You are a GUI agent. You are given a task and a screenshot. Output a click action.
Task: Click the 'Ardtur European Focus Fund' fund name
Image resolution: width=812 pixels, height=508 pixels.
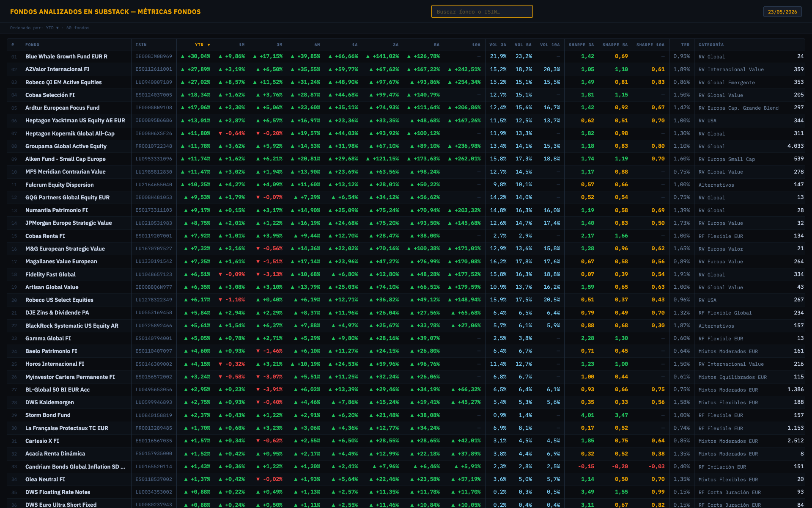(x=63, y=108)
